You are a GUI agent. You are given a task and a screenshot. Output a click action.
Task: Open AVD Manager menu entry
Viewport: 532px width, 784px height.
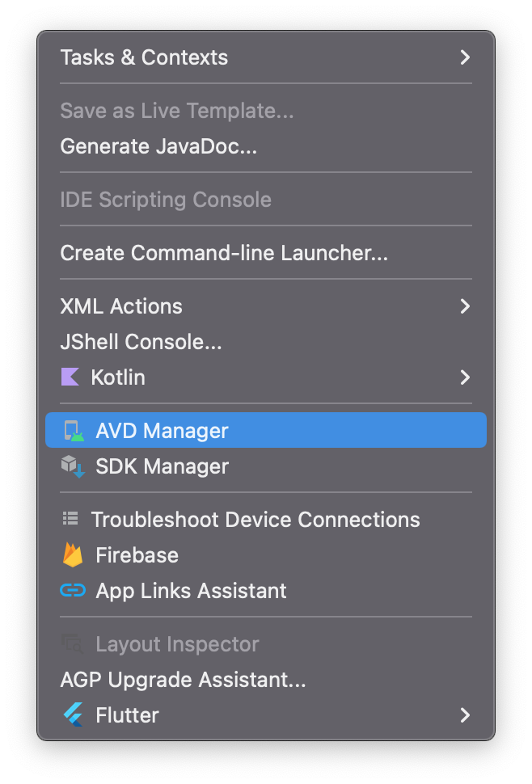click(266, 431)
